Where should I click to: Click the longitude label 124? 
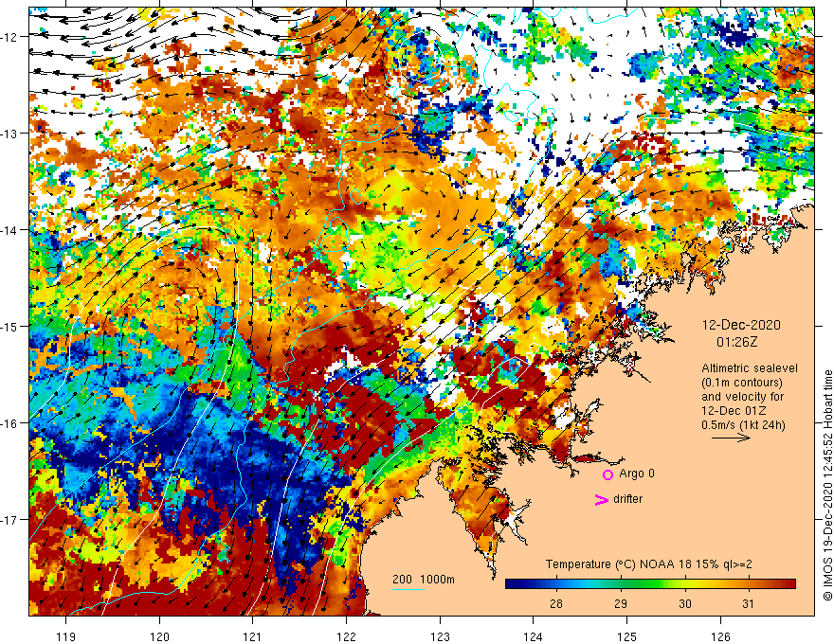[534, 636]
